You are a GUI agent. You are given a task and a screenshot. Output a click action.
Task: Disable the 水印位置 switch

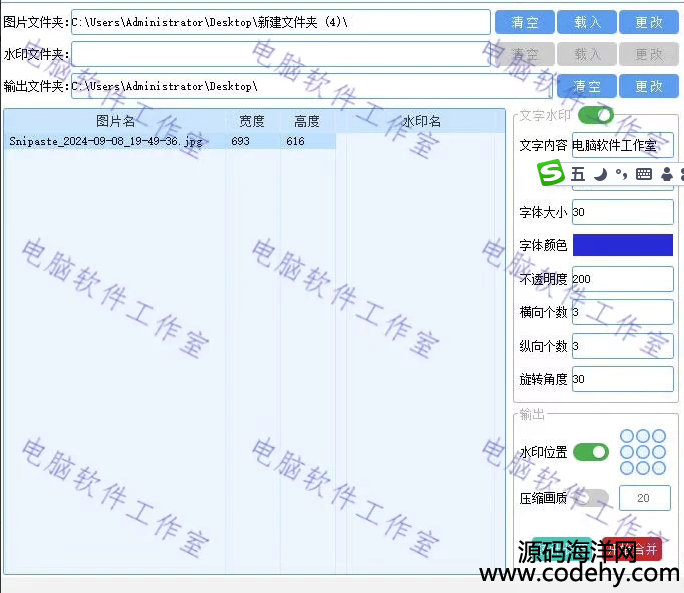point(590,452)
